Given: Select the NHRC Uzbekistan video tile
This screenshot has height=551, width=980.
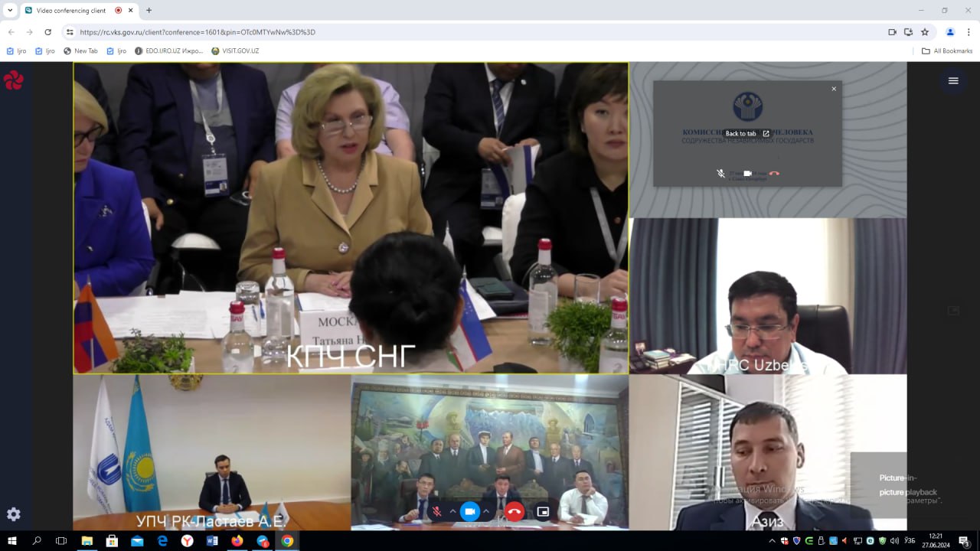Looking at the screenshot, I should point(768,296).
